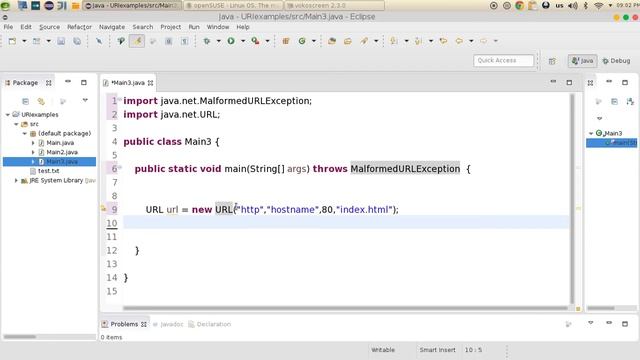Click the Next Annotation icon
Image resolution: width=640 pixels, height=360 pixels.
point(394,41)
